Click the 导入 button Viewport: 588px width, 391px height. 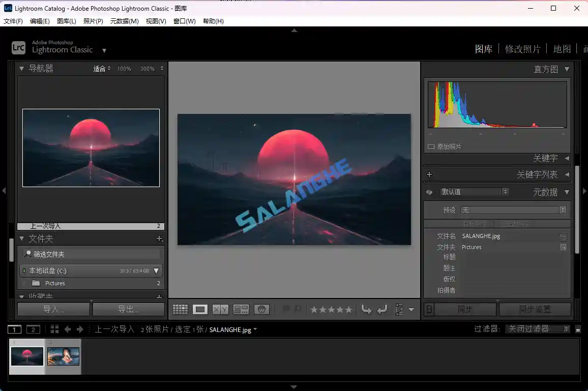tap(53, 309)
